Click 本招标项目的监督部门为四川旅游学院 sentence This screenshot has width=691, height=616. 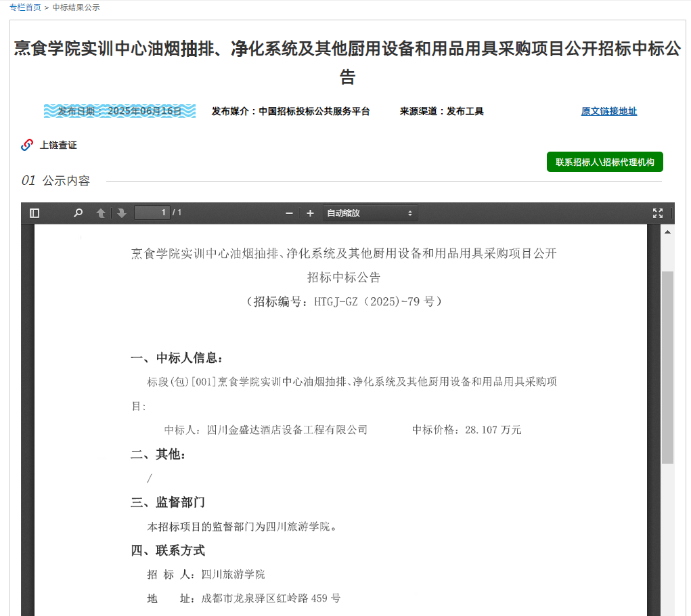(x=242, y=527)
